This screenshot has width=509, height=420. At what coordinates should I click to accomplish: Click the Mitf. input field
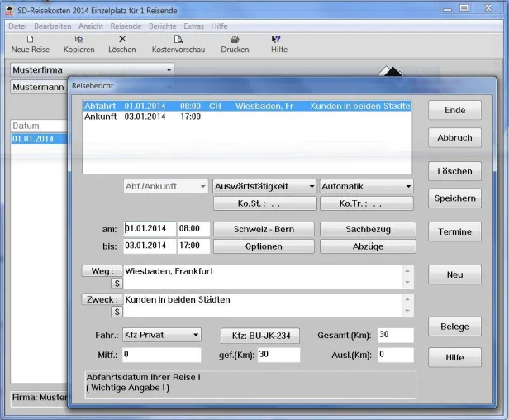click(x=162, y=355)
